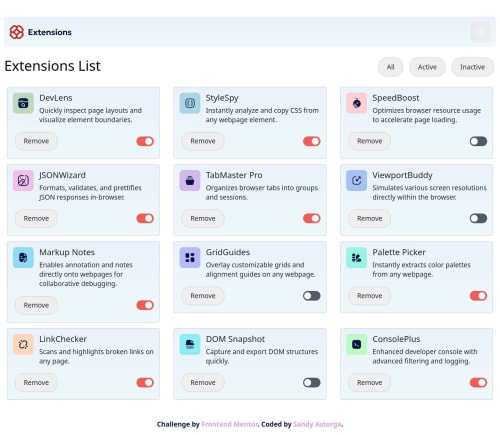Click the StyleSpy extension icon

pyautogui.click(x=190, y=103)
